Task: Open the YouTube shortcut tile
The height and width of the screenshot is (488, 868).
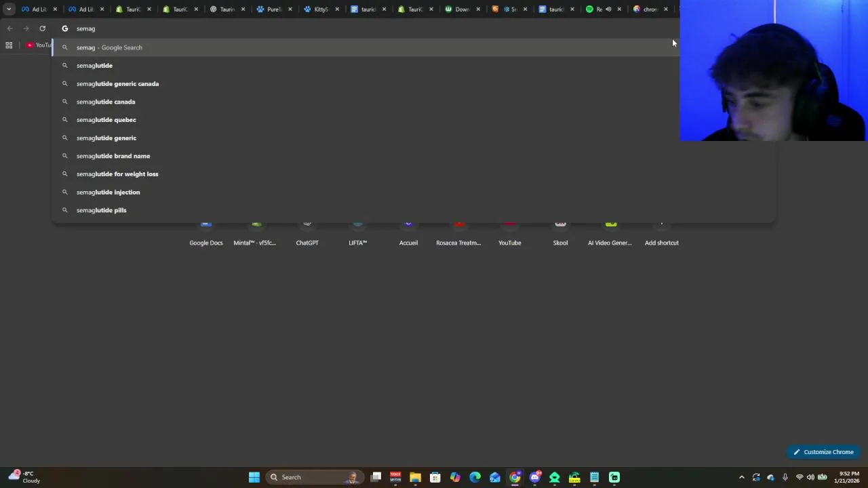Action: pyautogui.click(x=510, y=234)
